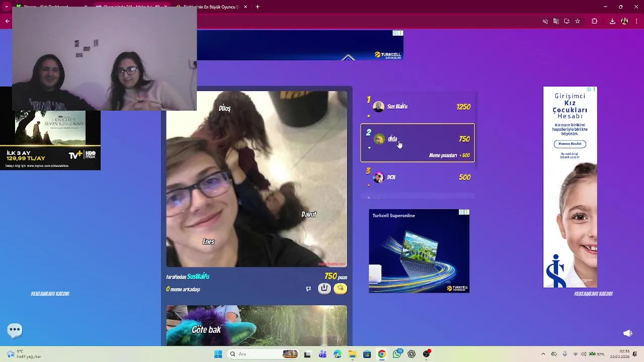Open Microsoft Store from the taskbar

click(x=367, y=354)
